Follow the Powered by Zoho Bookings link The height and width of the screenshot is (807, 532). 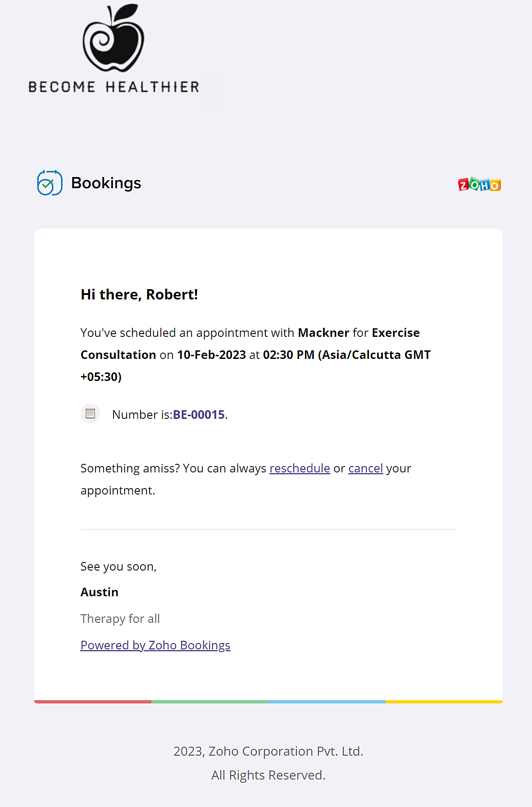(x=155, y=645)
